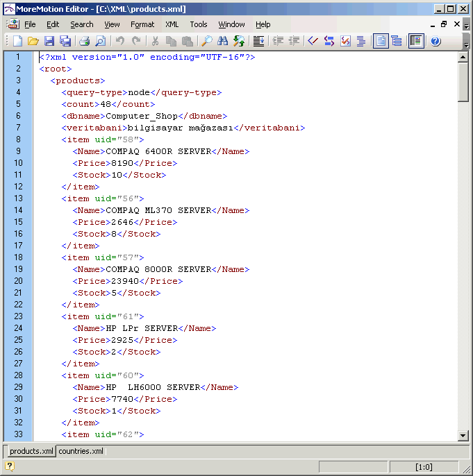Toggle the line numbers panel

tap(416, 41)
